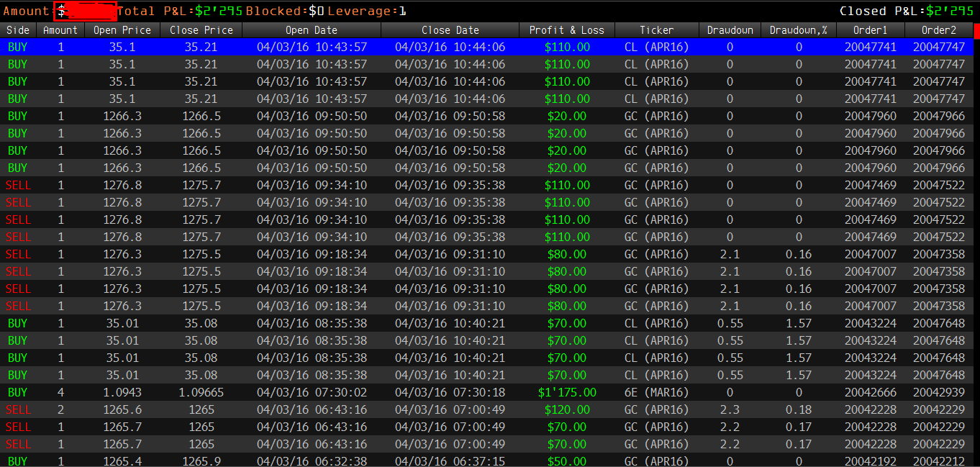
Task: Click amount 4 in the 6E row
Action: (x=60, y=392)
